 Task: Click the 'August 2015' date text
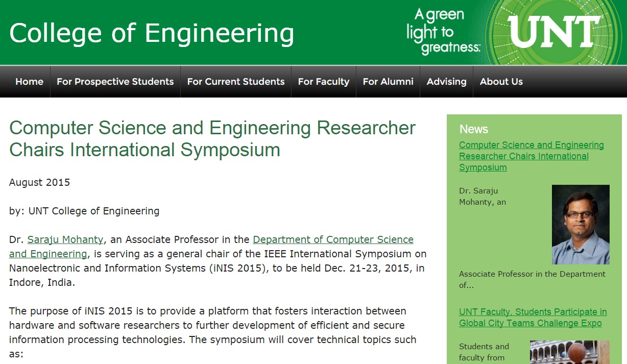tap(39, 182)
